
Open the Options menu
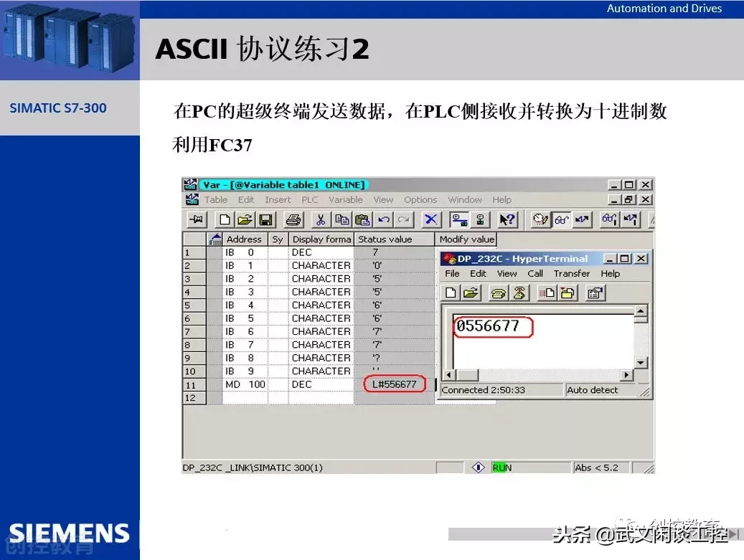coord(420,199)
